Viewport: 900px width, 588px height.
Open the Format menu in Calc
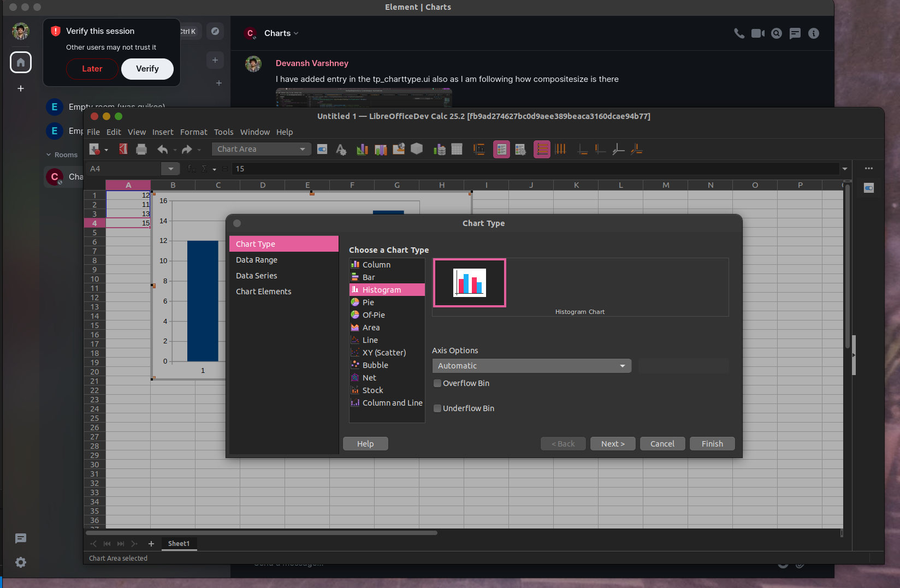click(194, 132)
